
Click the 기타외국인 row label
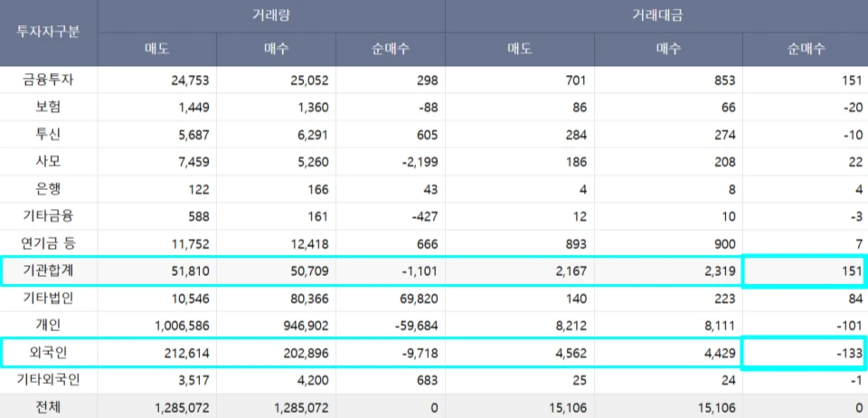pos(48,379)
